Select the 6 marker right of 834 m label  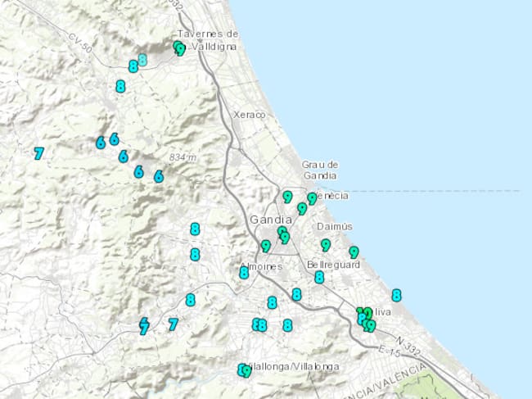point(159,176)
